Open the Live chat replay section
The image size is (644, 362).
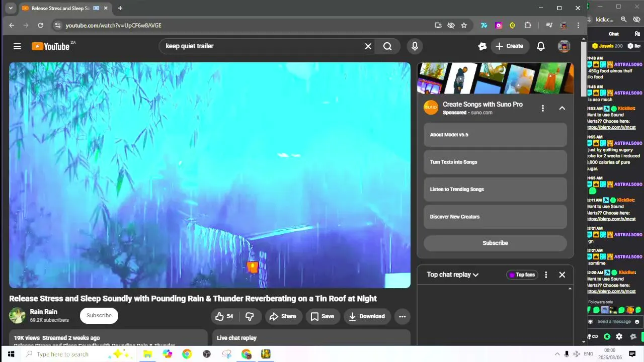coord(311,338)
